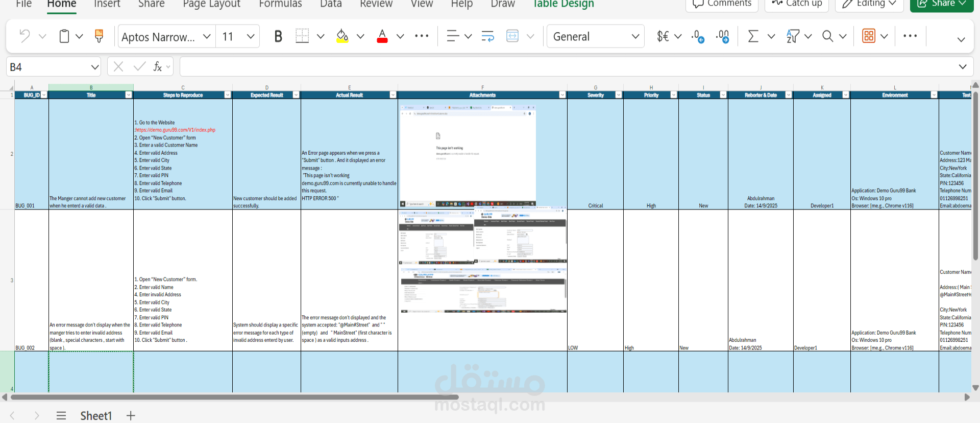This screenshot has height=423, width=980.
Task: Click the horizontal scrollbar thumb
Action: tap(235, 397)
